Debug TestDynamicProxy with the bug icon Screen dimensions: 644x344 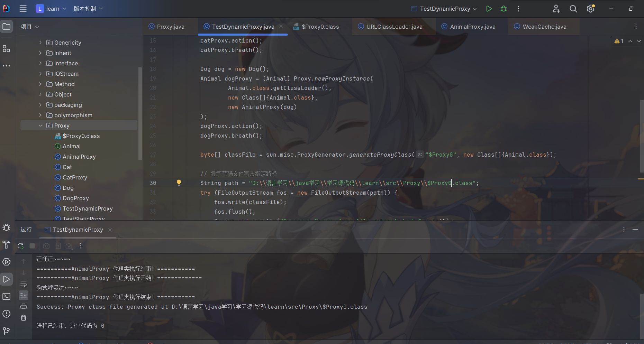504,9
